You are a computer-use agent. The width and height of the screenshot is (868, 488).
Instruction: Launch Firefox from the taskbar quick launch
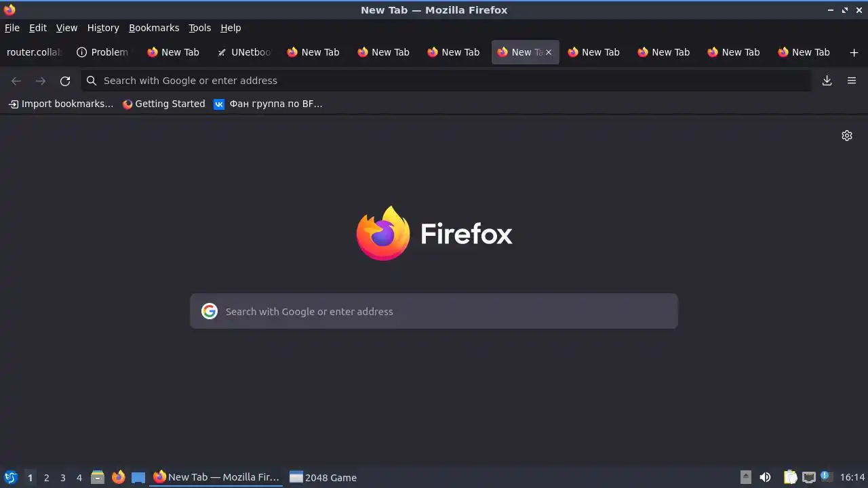coord(118,477)
